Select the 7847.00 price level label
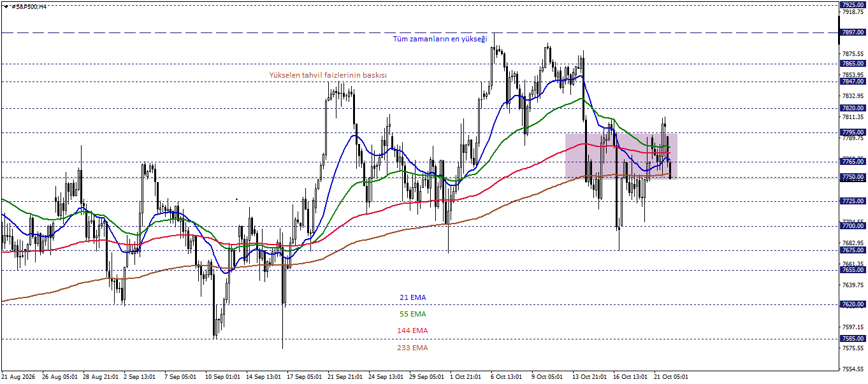Screen dimensions: 868x384 (x=853, y=82)
